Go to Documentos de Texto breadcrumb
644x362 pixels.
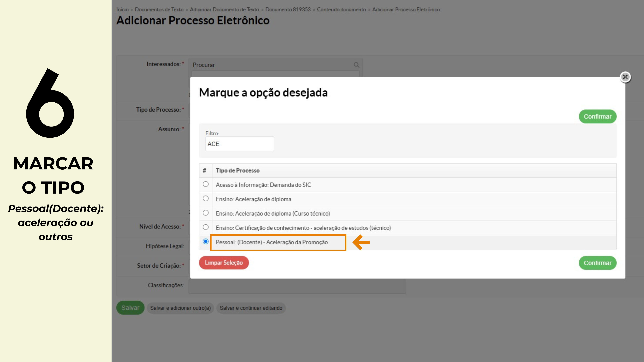pos(159,10)
